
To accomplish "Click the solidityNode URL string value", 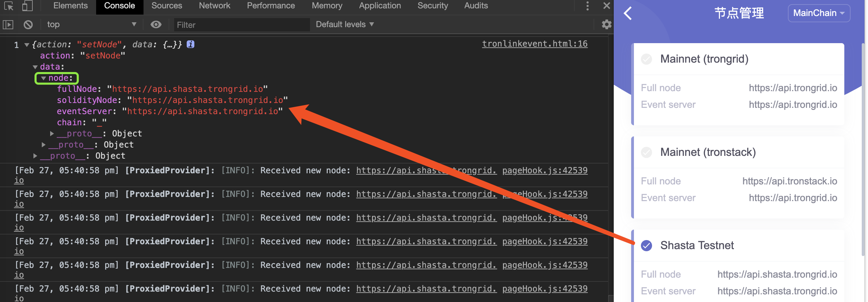I will pyautogui.click(x=208, y=100).
